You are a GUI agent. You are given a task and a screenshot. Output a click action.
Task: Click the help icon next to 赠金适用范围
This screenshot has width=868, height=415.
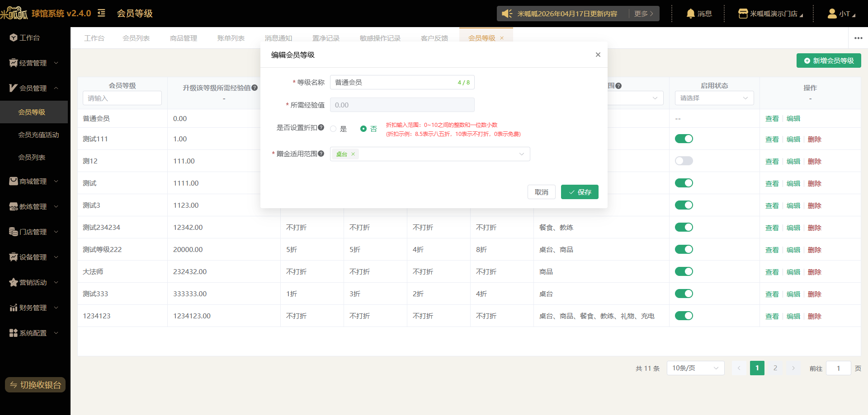tap(321, 154)
